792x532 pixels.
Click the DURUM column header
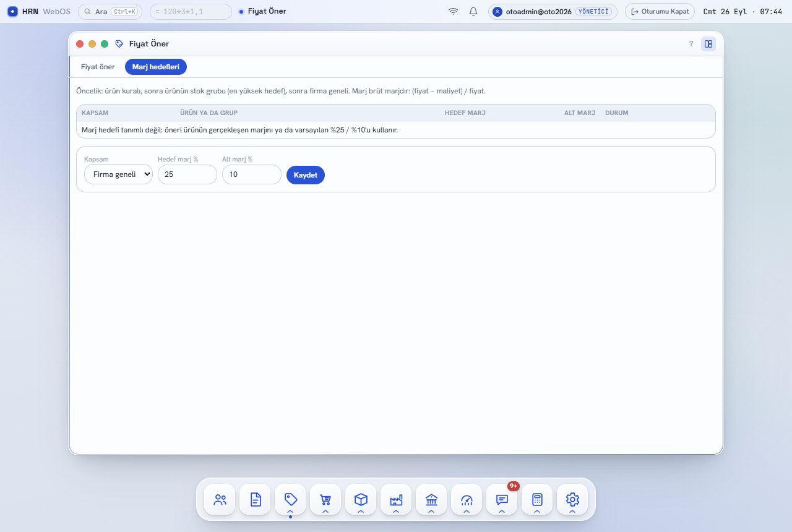point(617,113)
